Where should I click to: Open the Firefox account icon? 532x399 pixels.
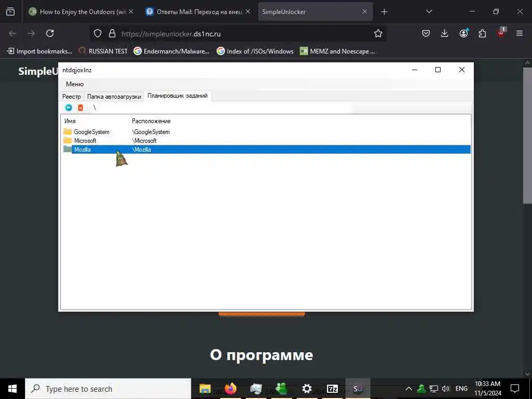pos(463,33)
